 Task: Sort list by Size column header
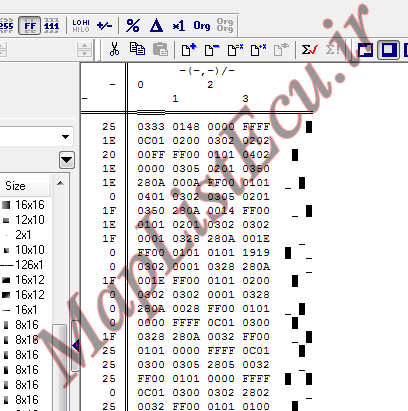(x=25, y=186)
